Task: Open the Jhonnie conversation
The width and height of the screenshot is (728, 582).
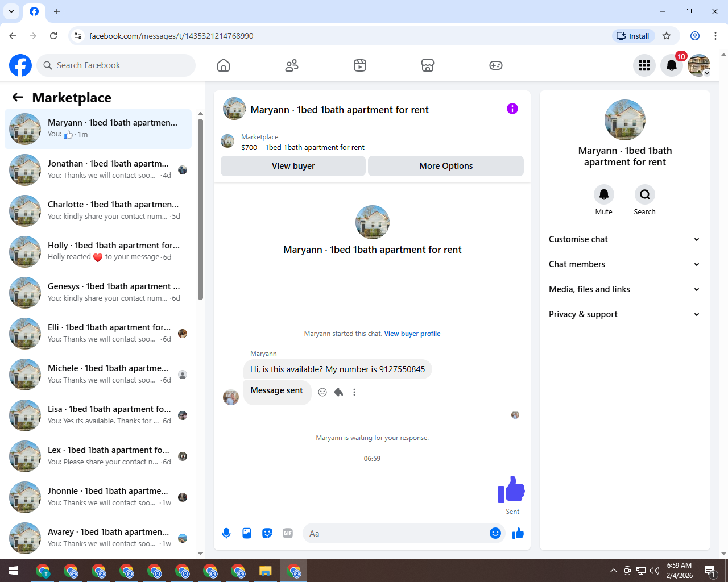Action: pyautogui.click(x=98, y=497)
